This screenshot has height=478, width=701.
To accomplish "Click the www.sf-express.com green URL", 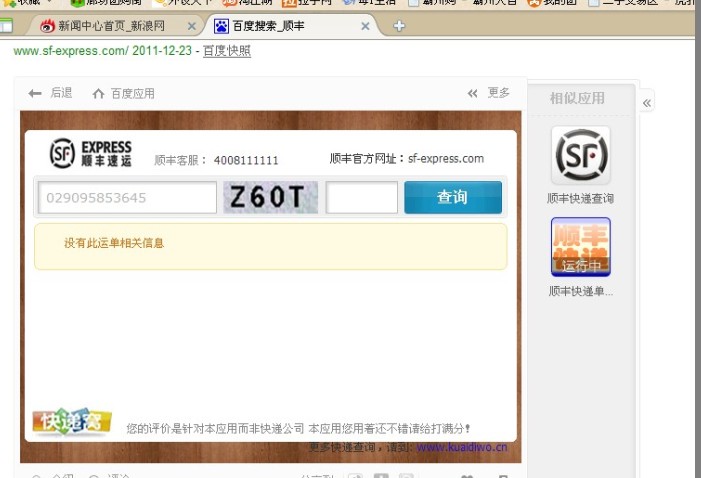I will (x=71, y=51).
